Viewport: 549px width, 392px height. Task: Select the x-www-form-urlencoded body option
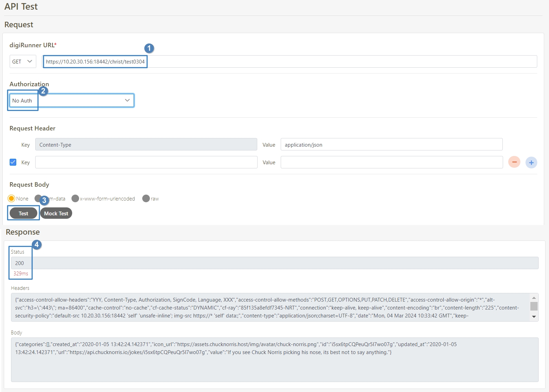75,198
